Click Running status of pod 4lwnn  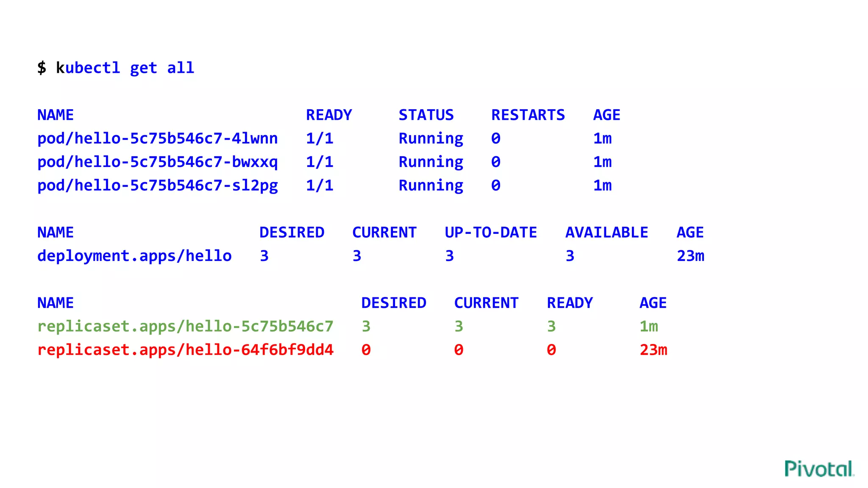[431, 139]
